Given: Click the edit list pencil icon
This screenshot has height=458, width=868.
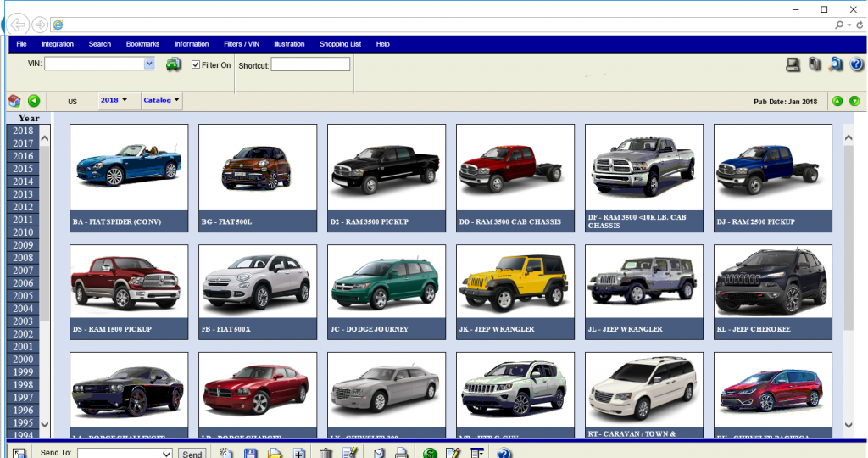Looking at the screenshot, I should (350, 453).
